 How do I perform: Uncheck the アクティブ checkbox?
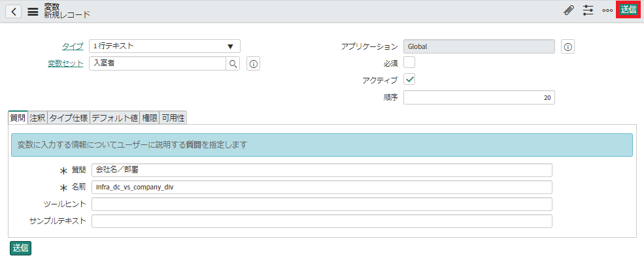tap(409, 79)
